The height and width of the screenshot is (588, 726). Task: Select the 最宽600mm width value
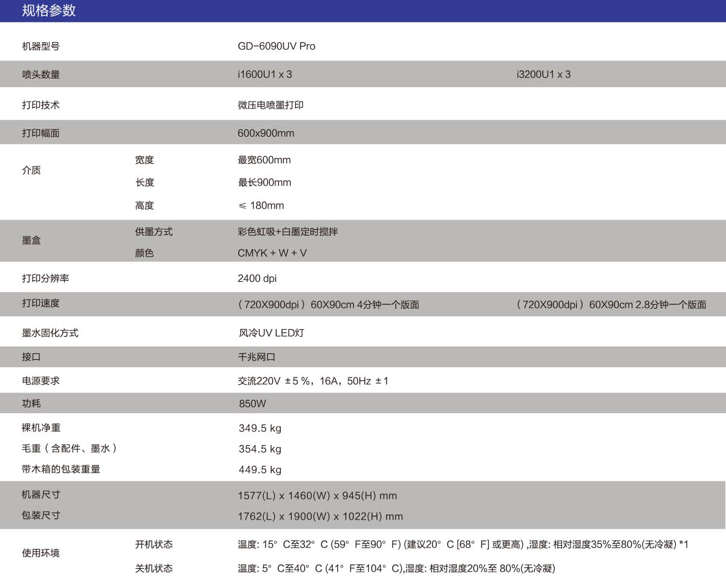point(264,160)
